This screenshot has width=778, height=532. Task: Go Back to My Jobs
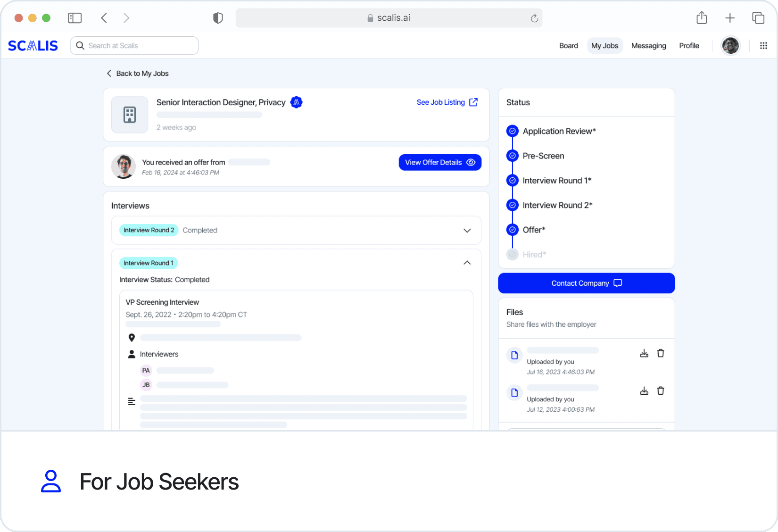tap(137, 74)
